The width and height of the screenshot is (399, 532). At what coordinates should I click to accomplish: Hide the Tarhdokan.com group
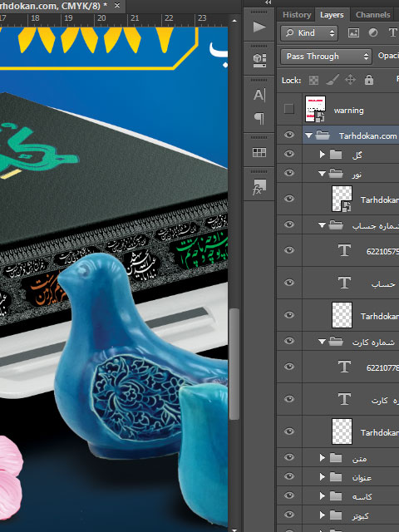point(289,135)
